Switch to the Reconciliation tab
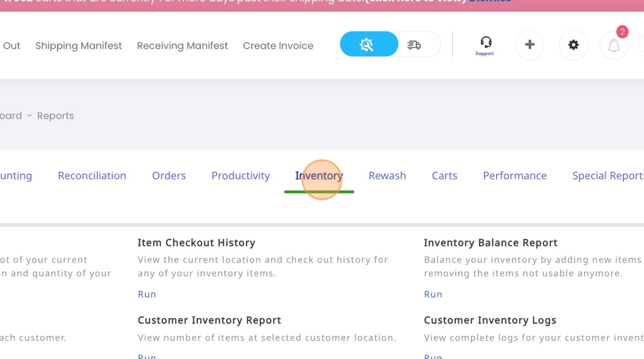 click(x=92, y=176)
